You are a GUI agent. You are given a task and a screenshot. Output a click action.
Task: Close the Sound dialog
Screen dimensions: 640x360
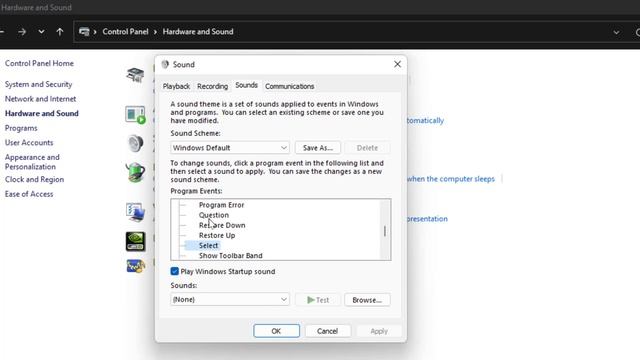[397, 64]
